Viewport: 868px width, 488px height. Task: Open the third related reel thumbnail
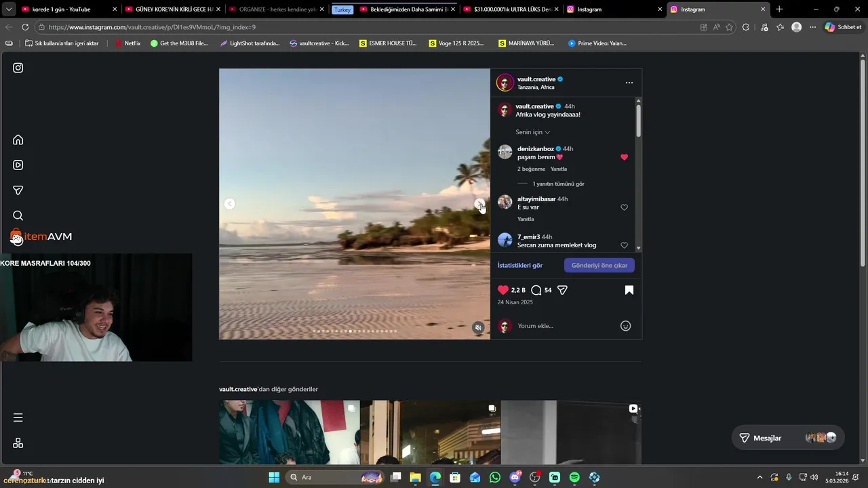571,432
